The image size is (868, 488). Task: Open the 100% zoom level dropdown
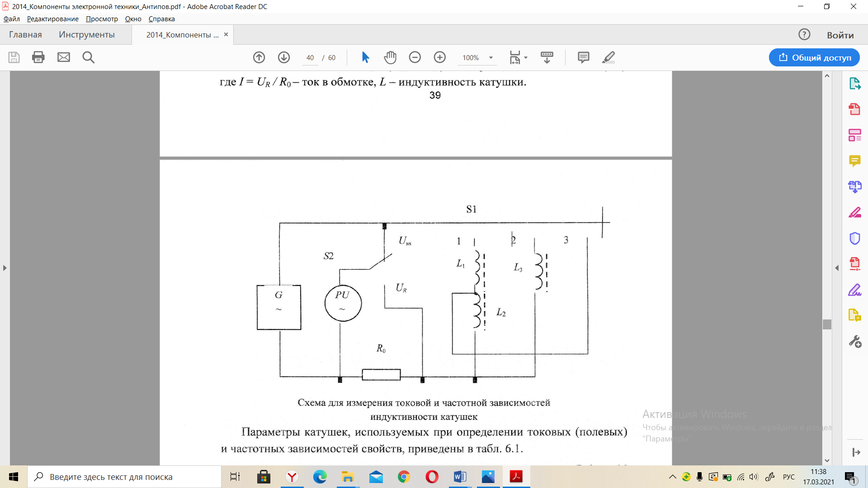[491, 58]
